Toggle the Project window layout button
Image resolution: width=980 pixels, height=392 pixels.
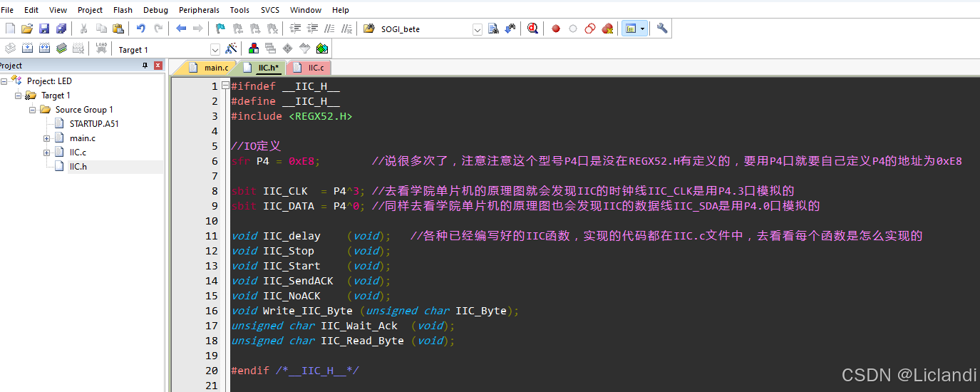(630, 29)
